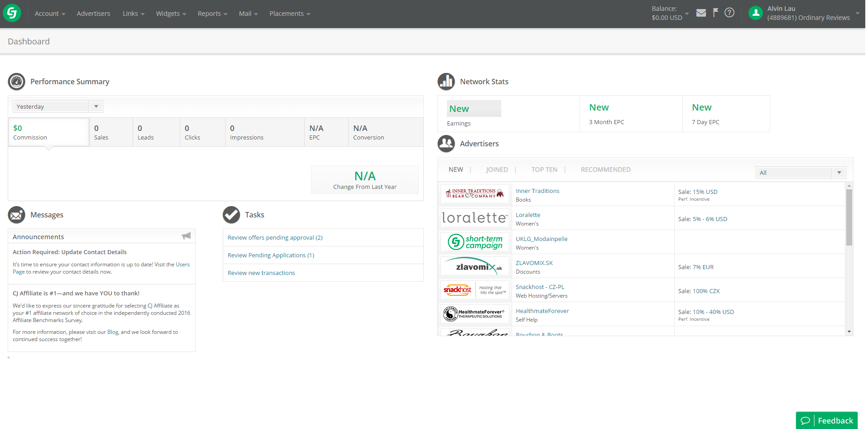This screenshot has width=868, height=429.
Task: Open the UKLG_Modainpelle advertiser link
Action: [542, 239]
